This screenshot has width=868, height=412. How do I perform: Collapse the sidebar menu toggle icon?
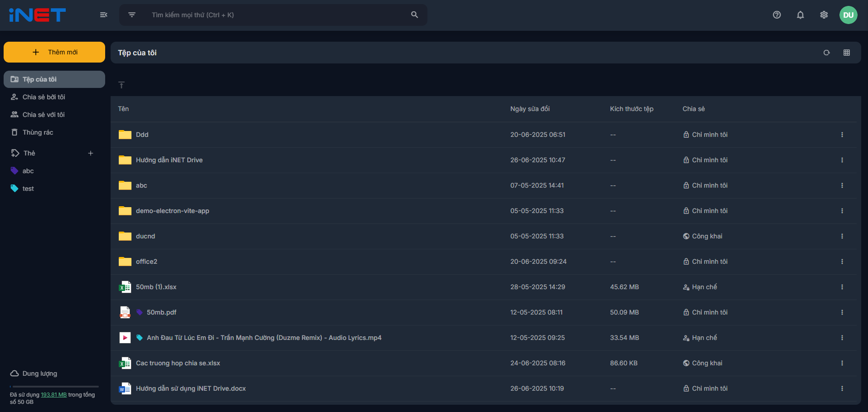[x=104, y=15]
